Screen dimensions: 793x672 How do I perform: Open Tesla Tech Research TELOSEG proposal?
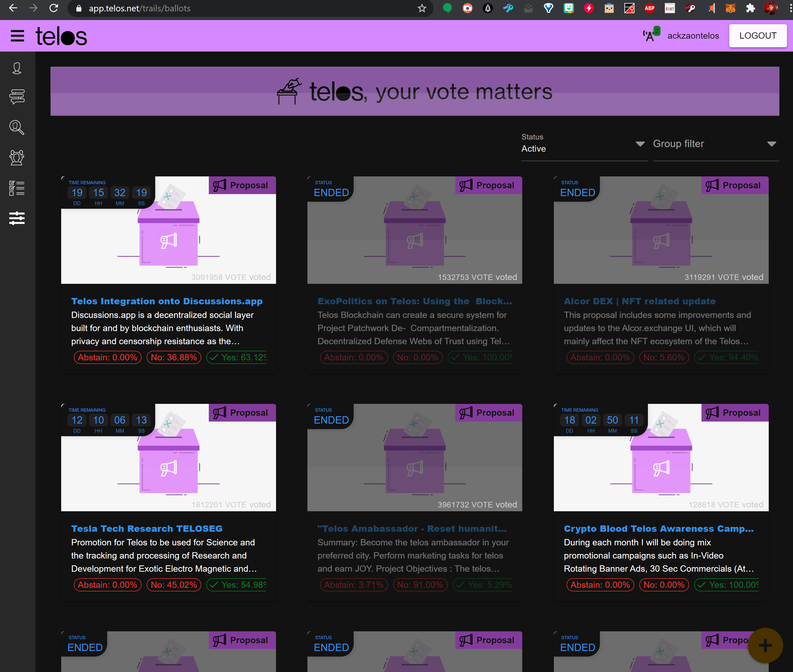[147, 529]
